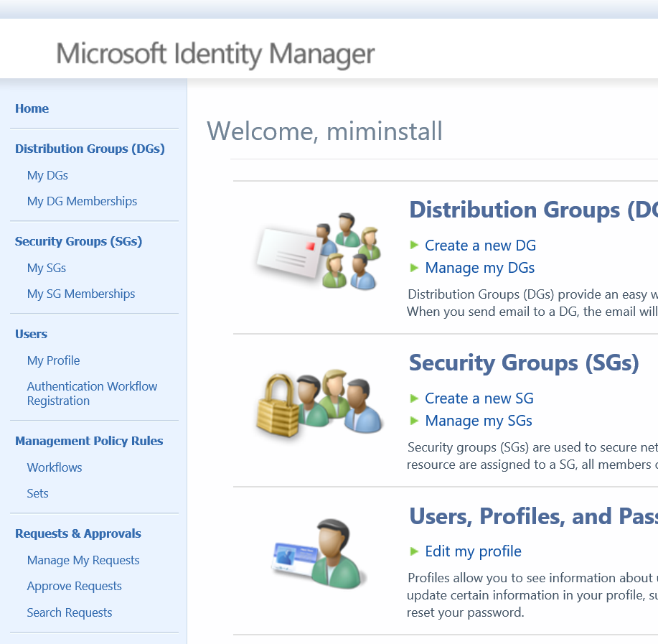This screenshot has height=644, width=658.
Task: Open My DGs in the sidebar
Action: [x=47, y=175]
